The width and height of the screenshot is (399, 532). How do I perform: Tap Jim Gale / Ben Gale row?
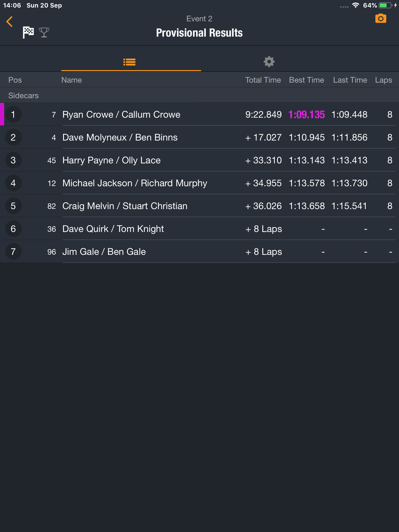[104, 252]
